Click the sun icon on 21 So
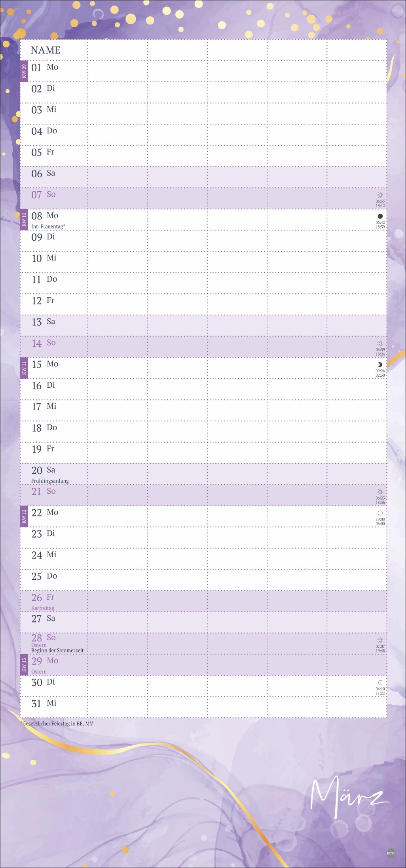406x868 pixels. pos(380,492)
